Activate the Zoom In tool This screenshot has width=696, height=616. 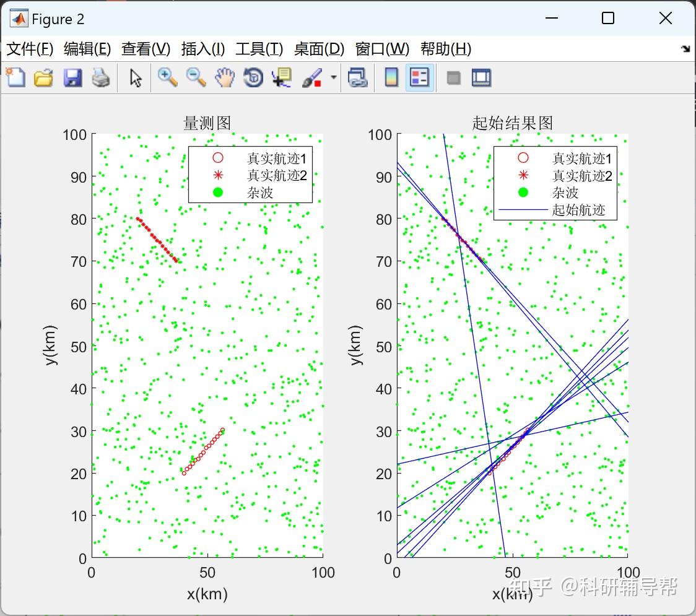point(167,77)
